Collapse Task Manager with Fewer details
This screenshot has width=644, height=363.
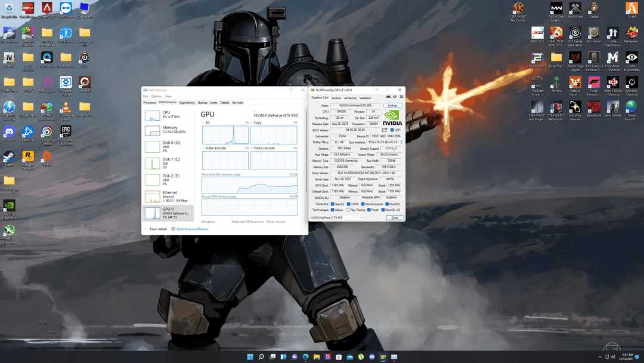(156, 229)
